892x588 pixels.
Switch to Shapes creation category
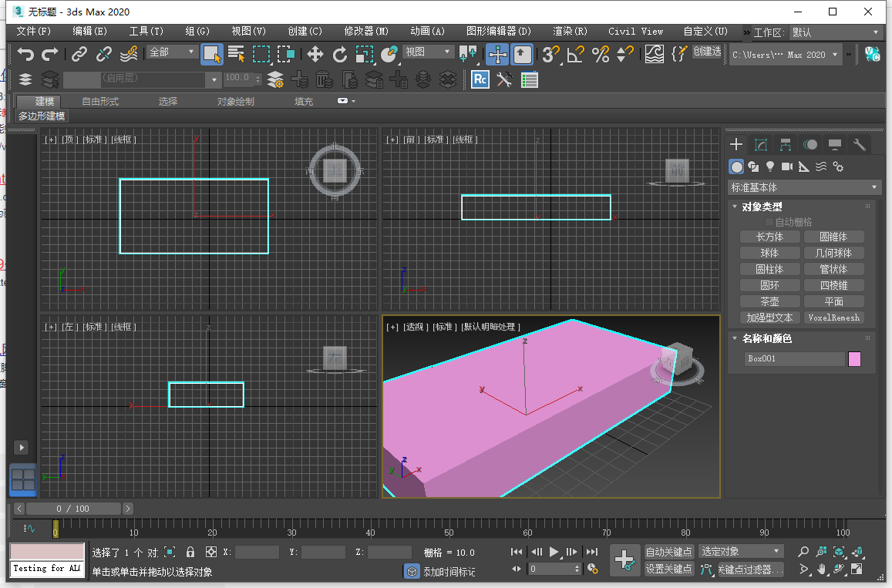(753, 166)
